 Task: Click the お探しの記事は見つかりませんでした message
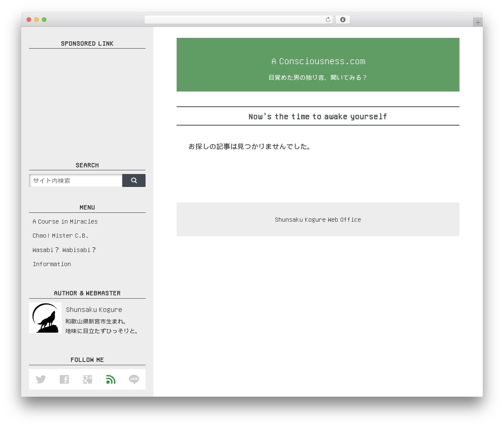click(250, 147)
